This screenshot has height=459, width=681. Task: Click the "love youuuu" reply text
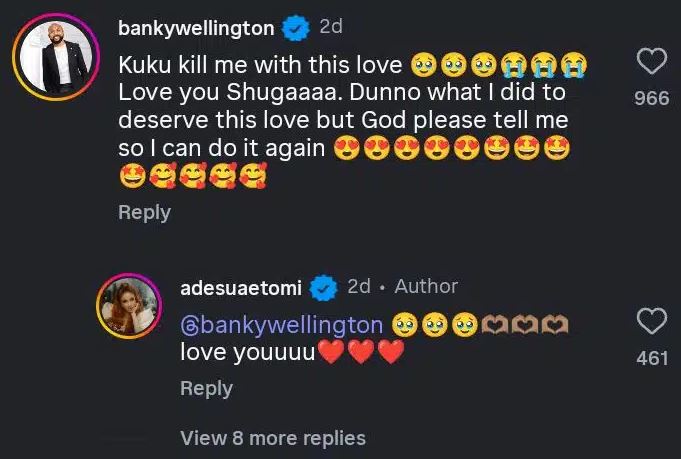pos(247,352)
